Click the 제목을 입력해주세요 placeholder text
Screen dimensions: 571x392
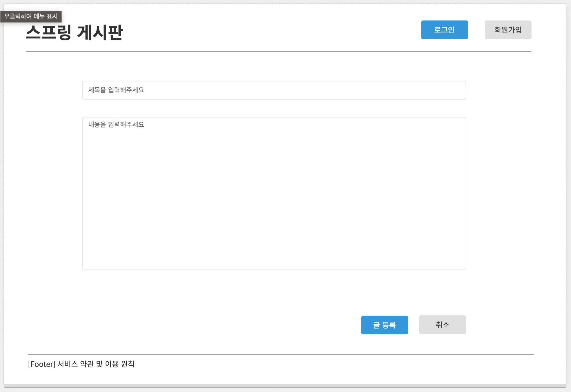116,90
